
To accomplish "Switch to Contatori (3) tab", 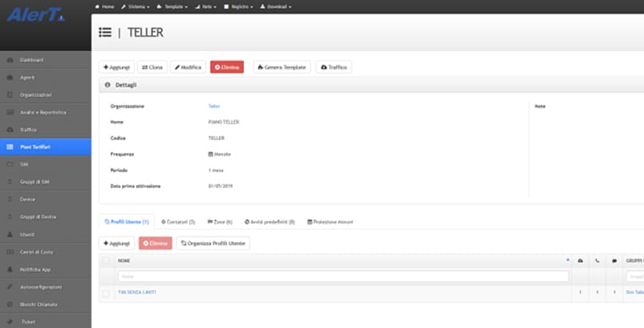I will (x=178, y=222).
